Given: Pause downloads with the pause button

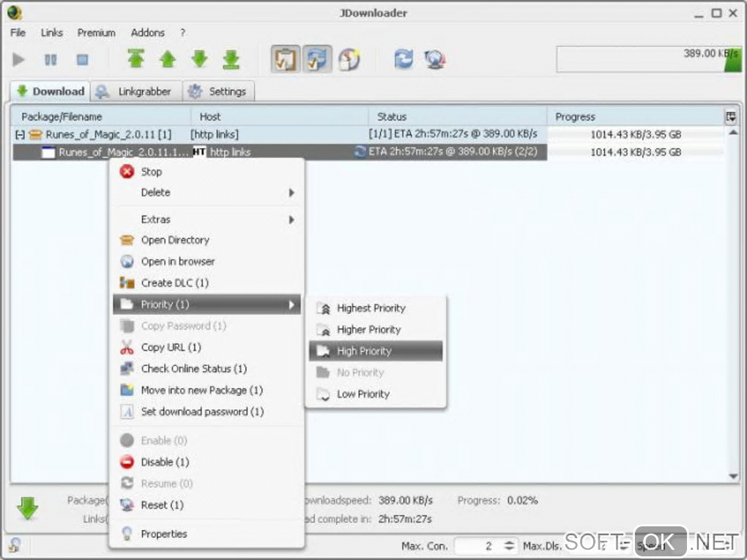Looking at the screenshot, I should pyautogui.click(x=51, y=59).
